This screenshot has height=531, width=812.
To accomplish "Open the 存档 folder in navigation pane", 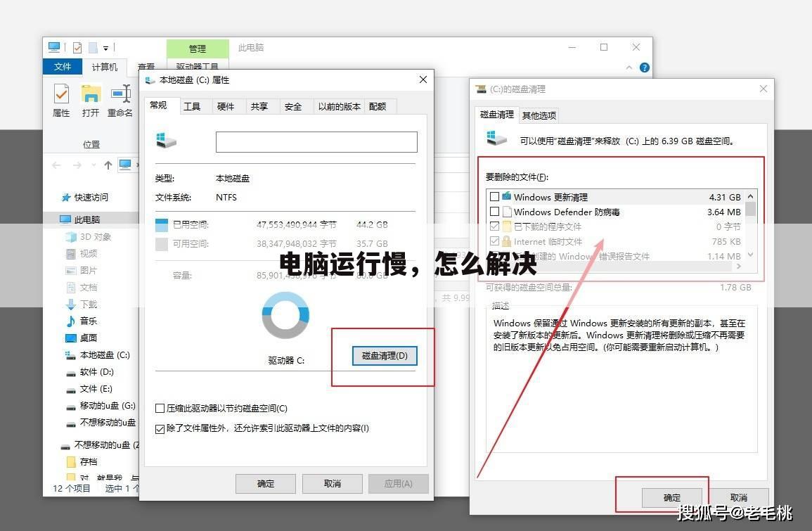I will 82,461.
